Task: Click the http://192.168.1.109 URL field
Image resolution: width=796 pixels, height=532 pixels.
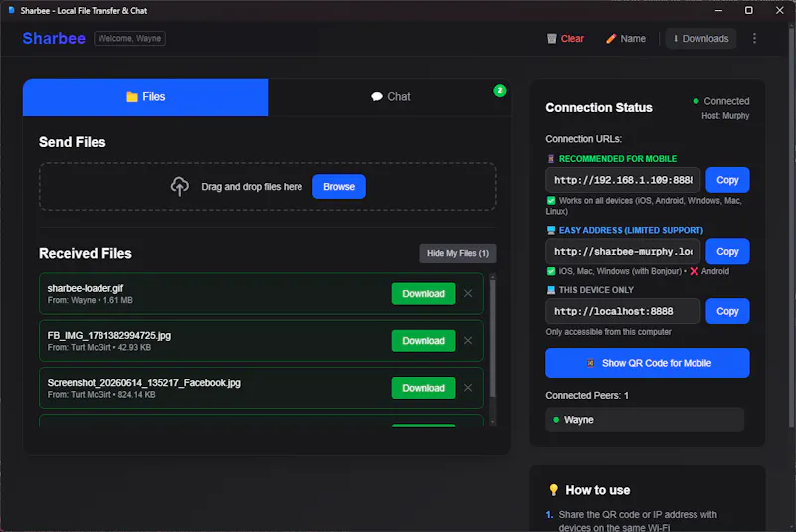Action: click(623, 180)
